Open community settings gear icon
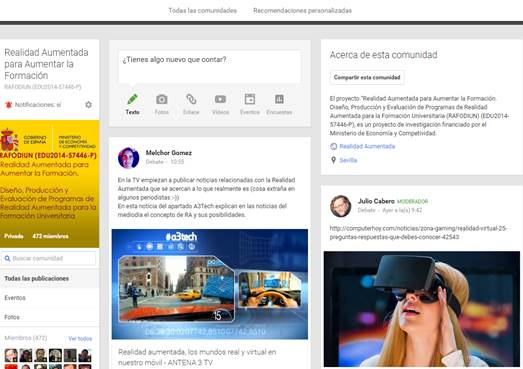This screenshot has width=523, height=369. (x=88, y=105)
